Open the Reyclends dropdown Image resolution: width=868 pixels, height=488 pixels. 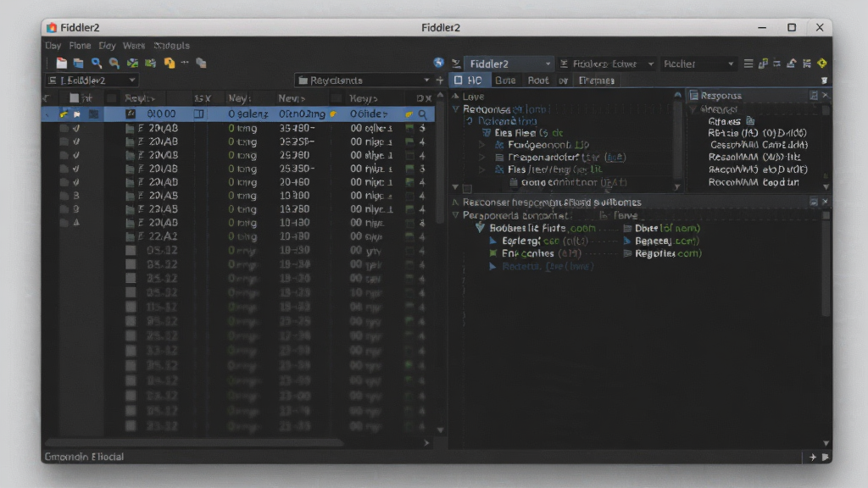click(363, 80)
